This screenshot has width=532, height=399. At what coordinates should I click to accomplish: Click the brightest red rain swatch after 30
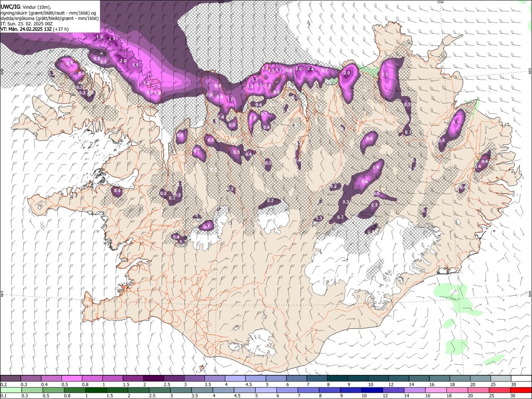pyautogui.click(x=521, y=390)
